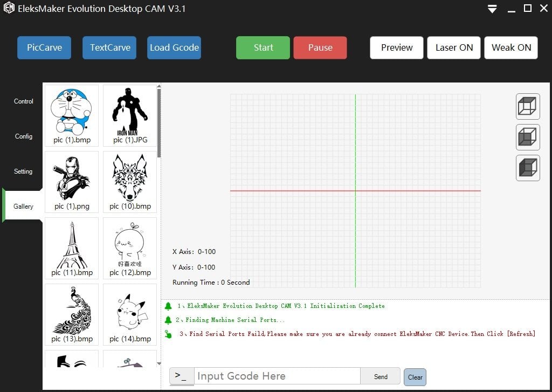Click the bell icon beside Initialization Complete

pos(168,306)
